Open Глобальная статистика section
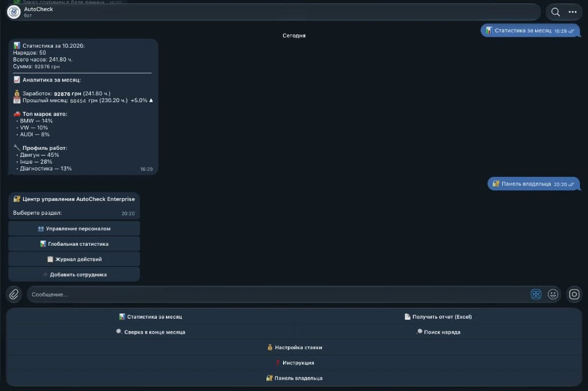The image size is (588, 391). pyautogui.click(x=74, y=243)
